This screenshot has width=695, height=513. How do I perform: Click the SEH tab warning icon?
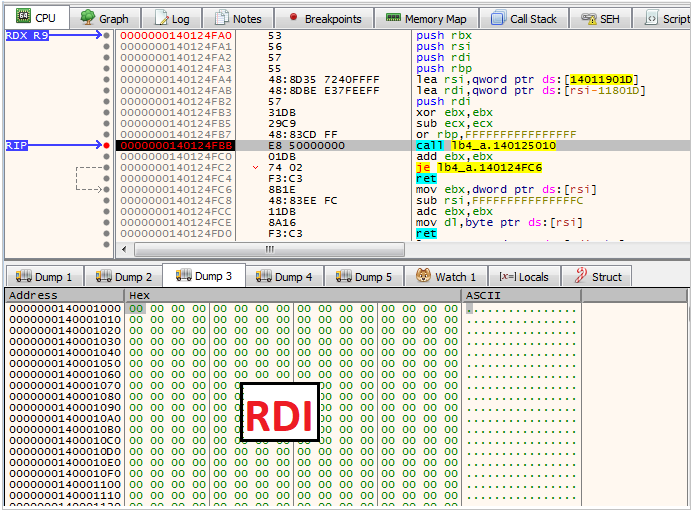[589, 19]
